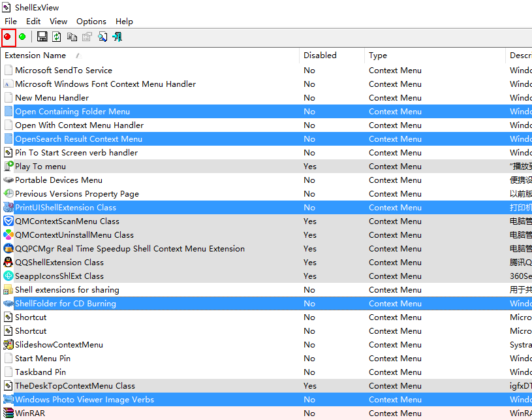Select the TheDeskTopContextMenu Class row
This screenshot has height=420, width=532.
click(x=266, y=385)
